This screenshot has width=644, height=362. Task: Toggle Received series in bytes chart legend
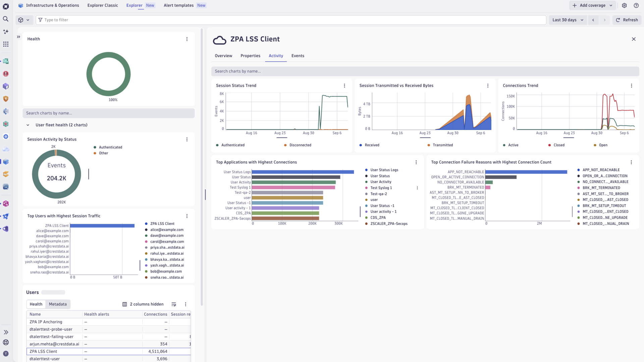point(369,145)
